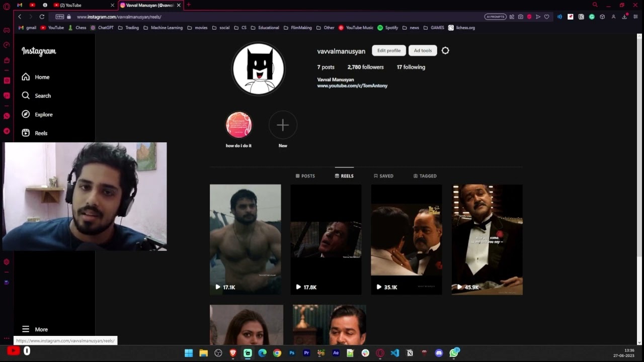Open the Notion browser extension

(581, 16)
